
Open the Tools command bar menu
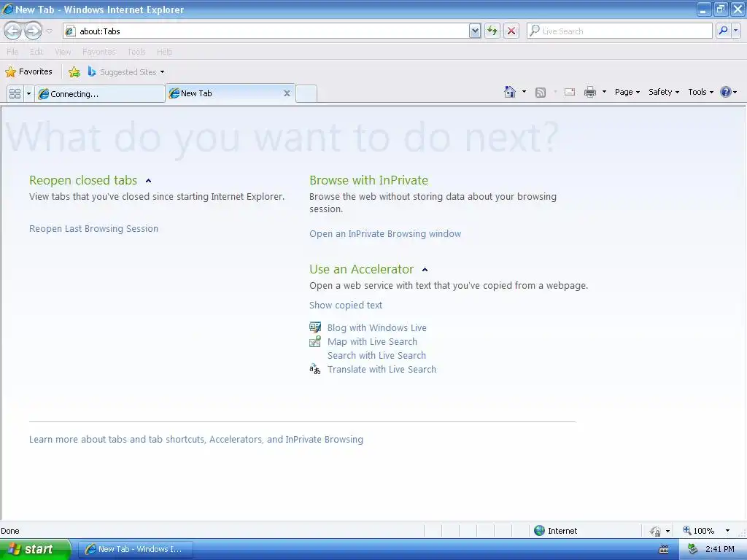point(700,92)
